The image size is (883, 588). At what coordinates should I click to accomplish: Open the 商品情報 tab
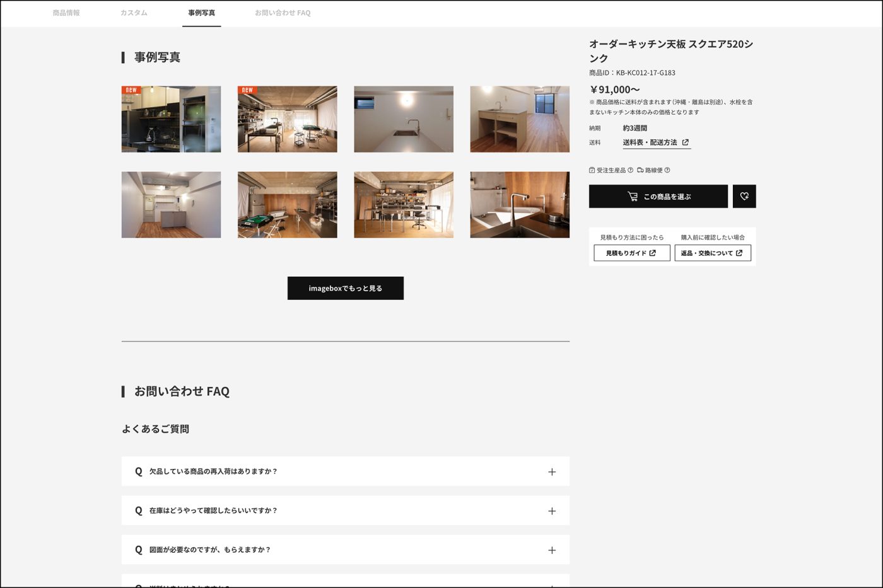66,13
